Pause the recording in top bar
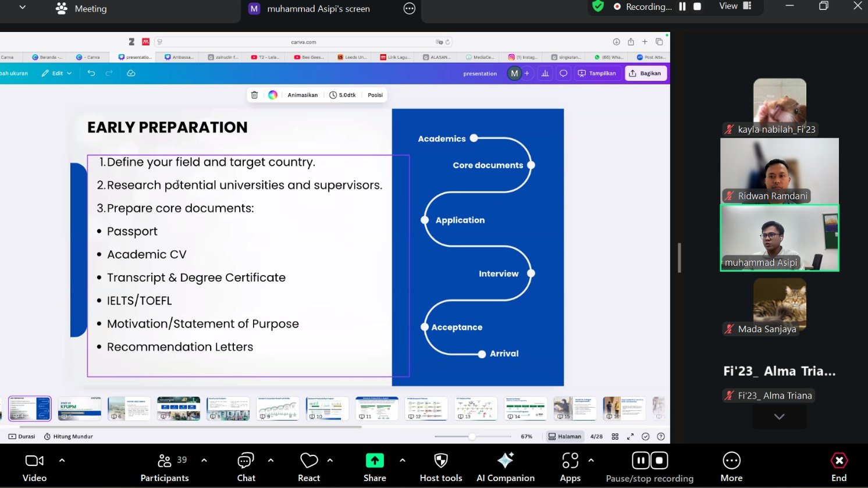The height and width of the screenshot is (488, 868). (x=682, y=6)
